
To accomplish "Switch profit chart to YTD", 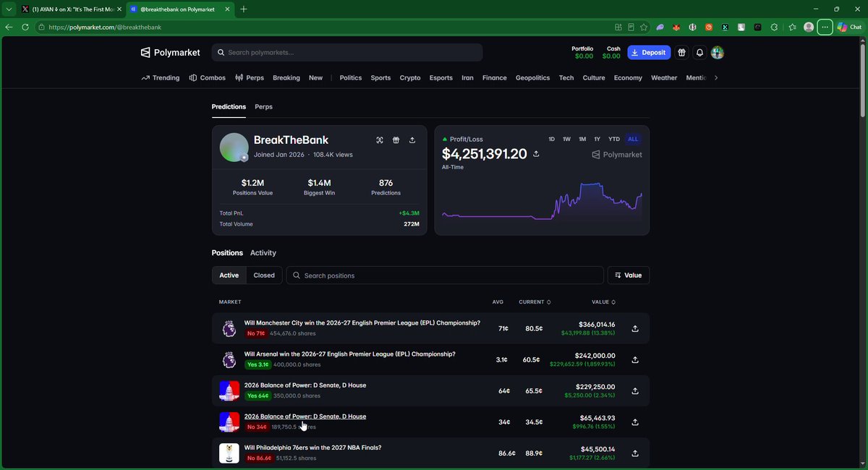I will pyautogui.click(x=614, y=139).
